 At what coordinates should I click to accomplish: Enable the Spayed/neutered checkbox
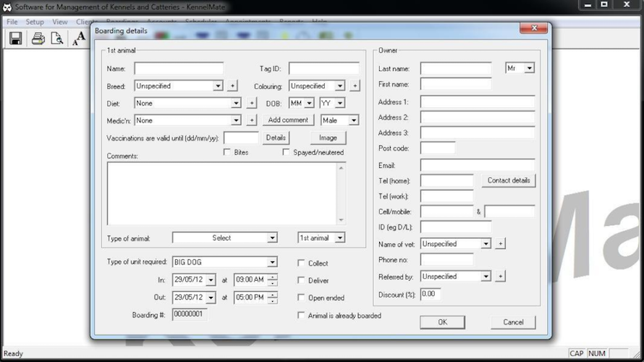[286, 152]
